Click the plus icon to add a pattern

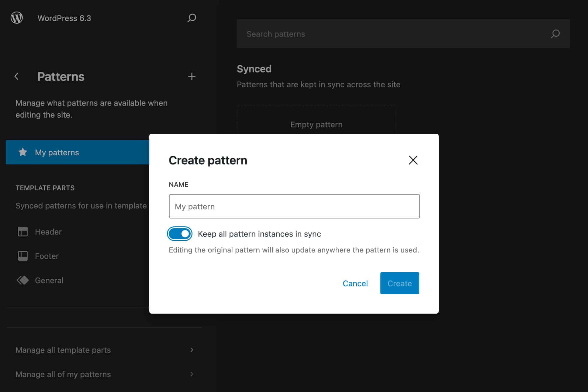click(x=192, y=77)
